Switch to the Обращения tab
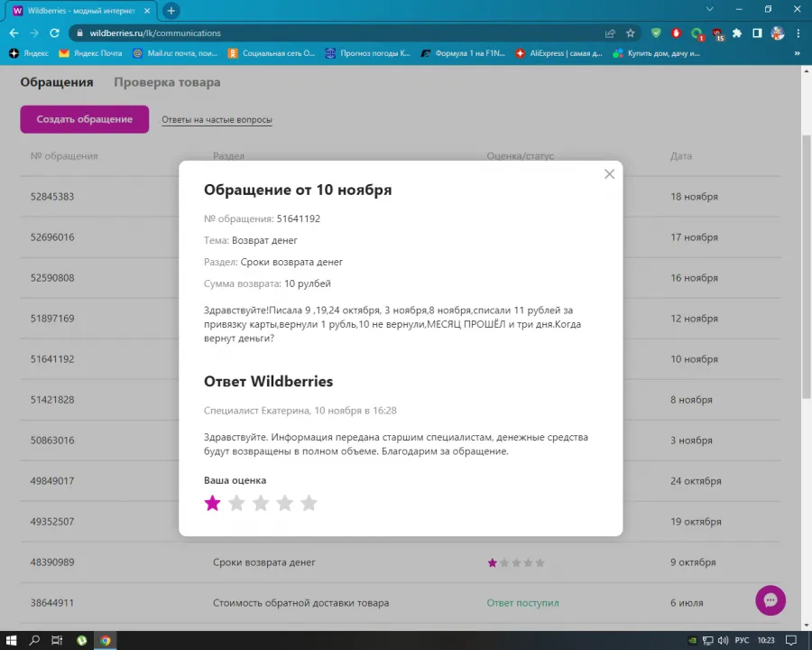Viewport: 812px width, 650px height. coord(57,82)
